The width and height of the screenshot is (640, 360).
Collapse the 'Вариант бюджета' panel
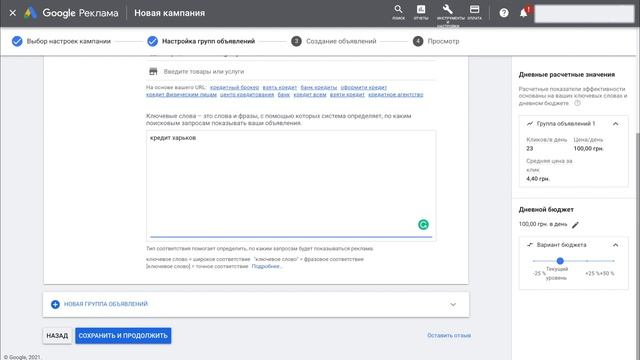(x=616, y=245)
